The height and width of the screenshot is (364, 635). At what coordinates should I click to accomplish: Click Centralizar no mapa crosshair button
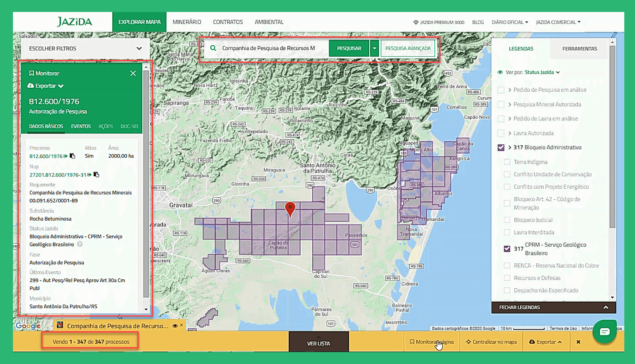click(491, 342)
